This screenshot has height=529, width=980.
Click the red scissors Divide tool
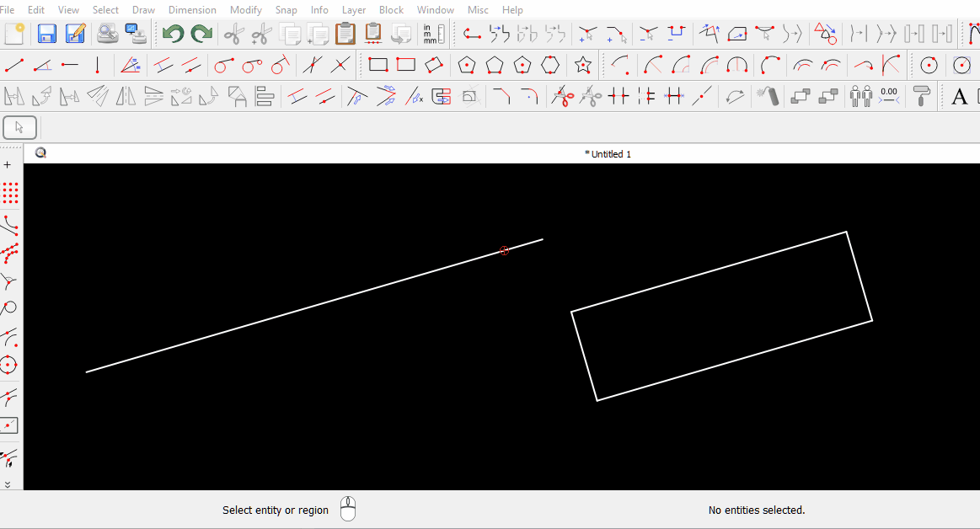(563, 97)
